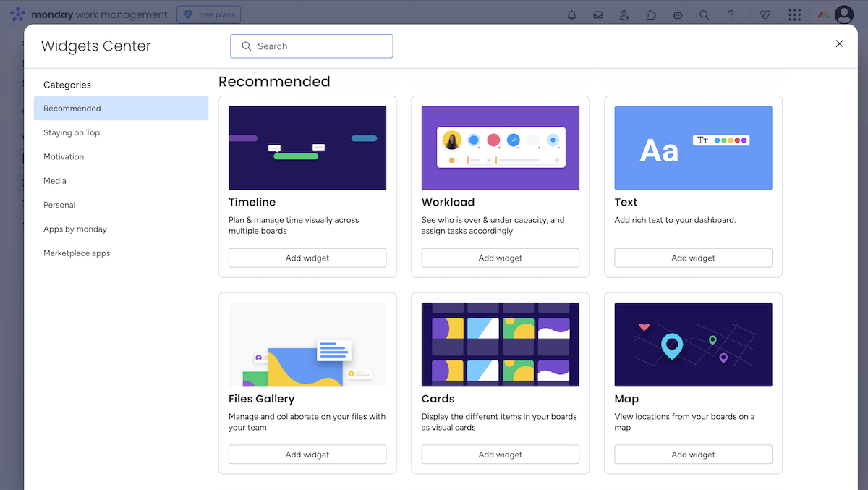Add the Timeline widget
868x490 pixels.
coord(307,258)
